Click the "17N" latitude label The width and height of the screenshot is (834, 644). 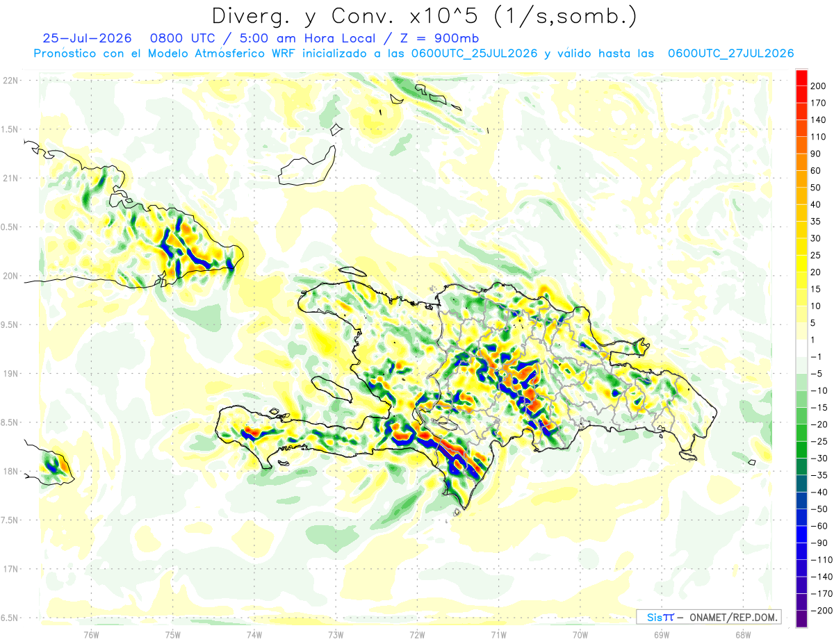point(11,569)
